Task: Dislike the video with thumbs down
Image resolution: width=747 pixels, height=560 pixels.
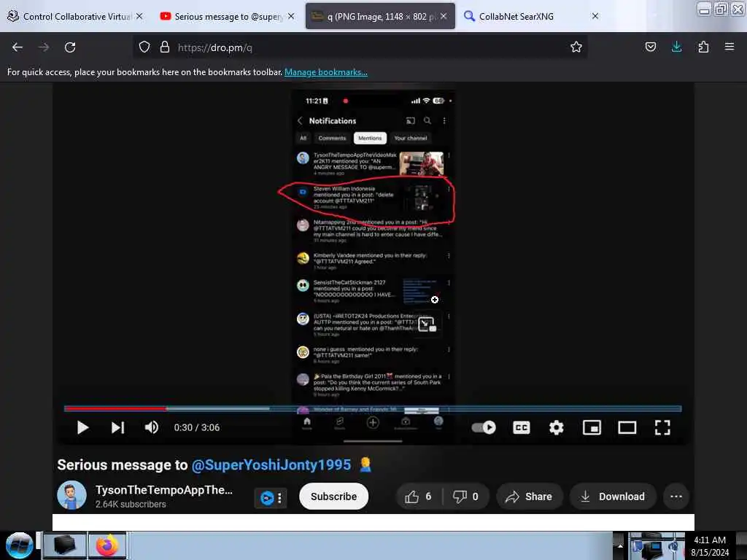Action: [x=465, y=497]
